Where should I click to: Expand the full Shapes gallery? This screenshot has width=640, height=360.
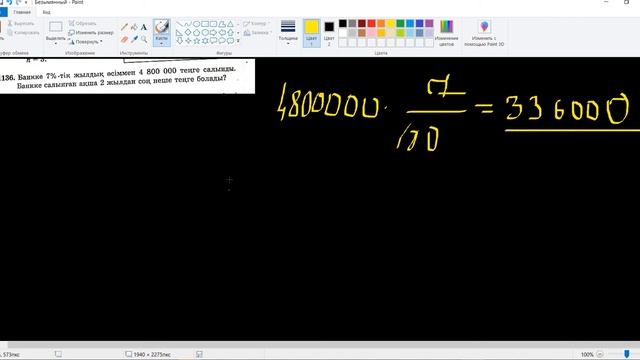pos(238,41)
